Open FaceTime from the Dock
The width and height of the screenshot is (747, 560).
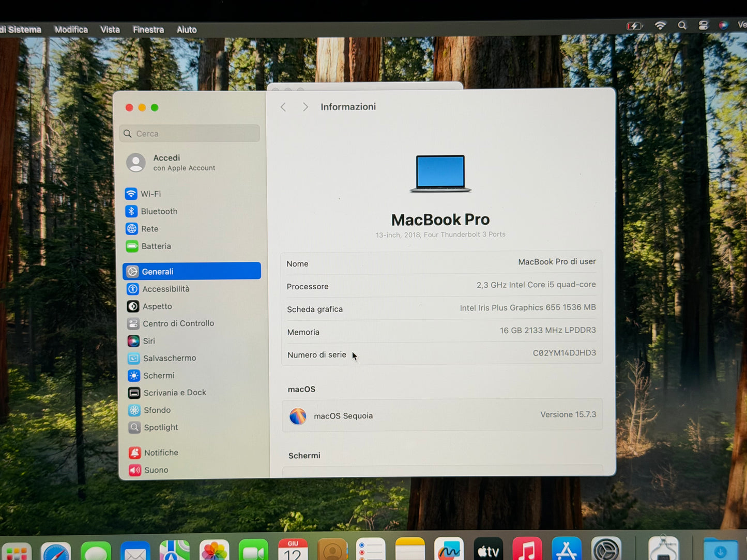pos(253,550)
